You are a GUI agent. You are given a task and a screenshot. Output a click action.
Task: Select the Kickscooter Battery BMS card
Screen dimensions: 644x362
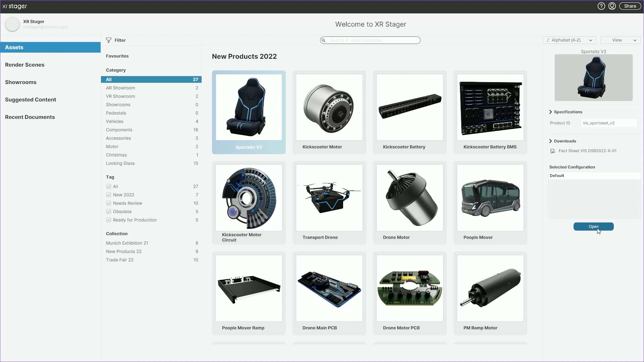click(x=490, y=112)
